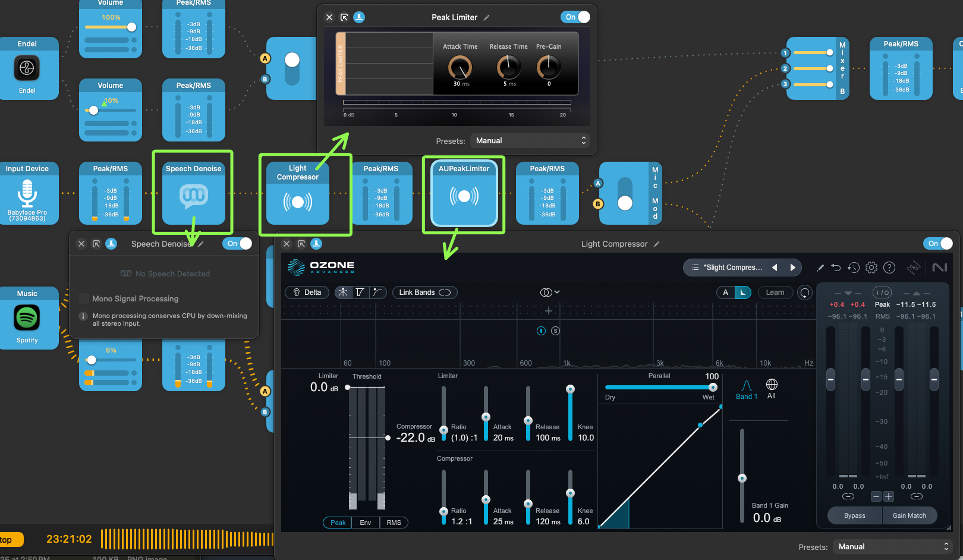Select the second detection filter shape icon
963x560 pixels.
coord(360,292)
